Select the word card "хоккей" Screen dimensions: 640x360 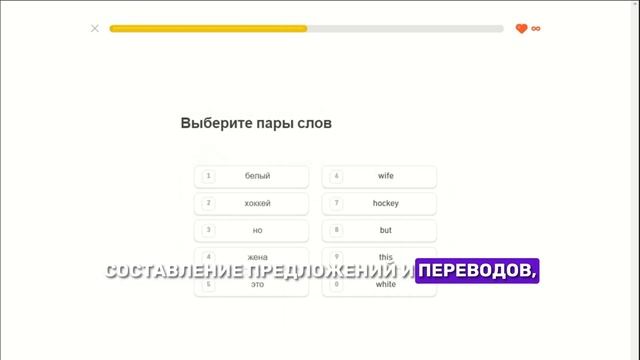251,203
